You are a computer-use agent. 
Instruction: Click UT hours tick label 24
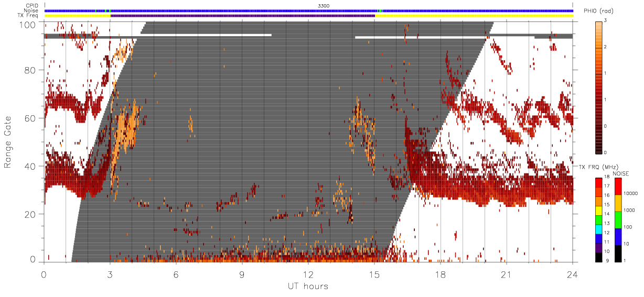pos(573,275)
